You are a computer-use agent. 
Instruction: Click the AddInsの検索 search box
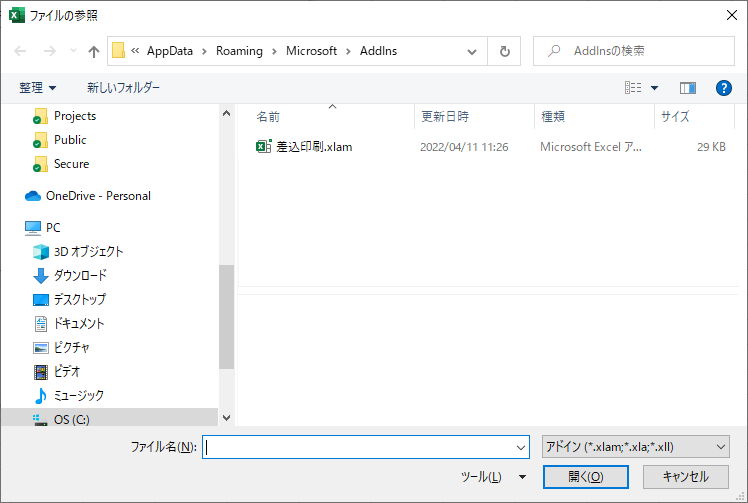(634, 51)
